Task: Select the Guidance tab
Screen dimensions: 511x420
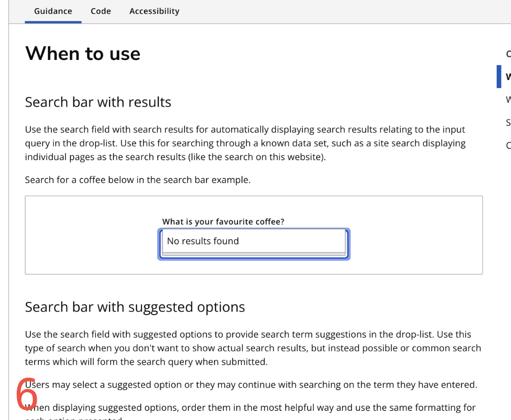Action: pos(53,11)
